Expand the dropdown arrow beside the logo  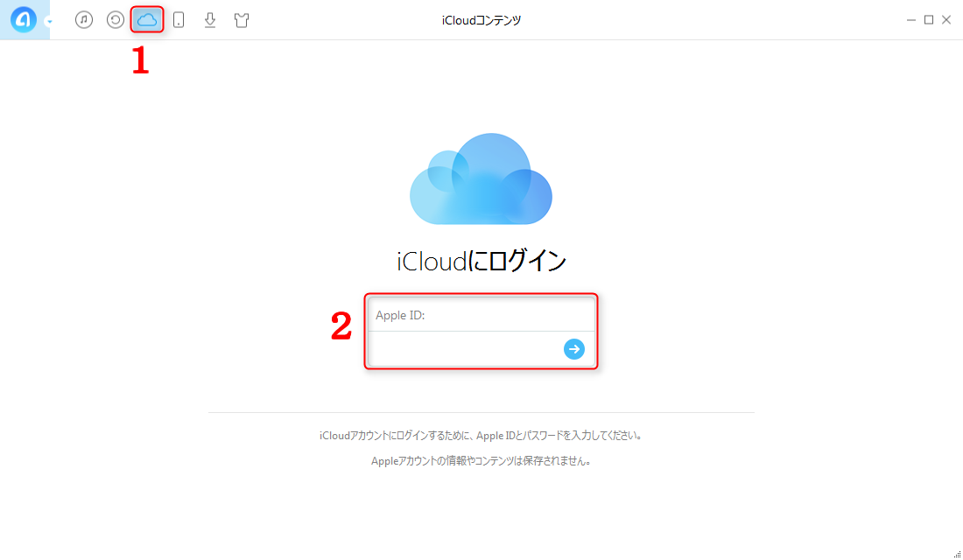tap(49, 22)
